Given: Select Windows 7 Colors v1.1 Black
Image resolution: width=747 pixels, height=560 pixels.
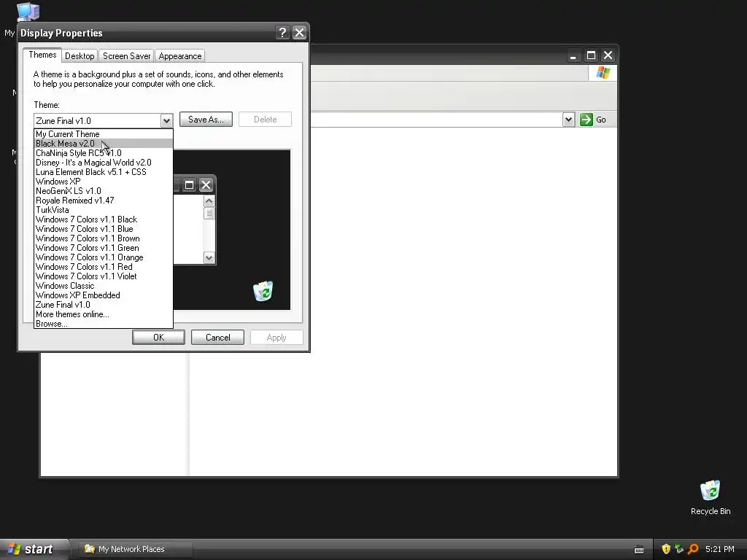Looking at the screenshot, I should [104, 219].
